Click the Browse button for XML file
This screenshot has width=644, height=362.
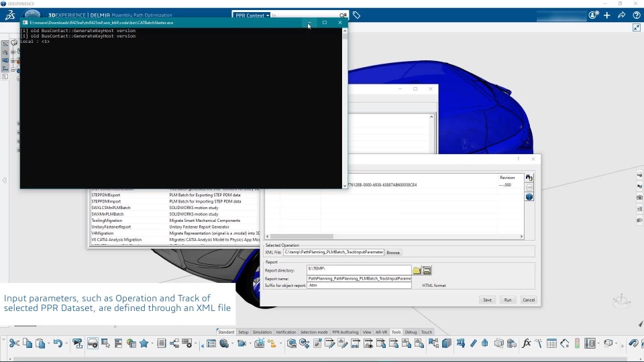tap(393, 253)
